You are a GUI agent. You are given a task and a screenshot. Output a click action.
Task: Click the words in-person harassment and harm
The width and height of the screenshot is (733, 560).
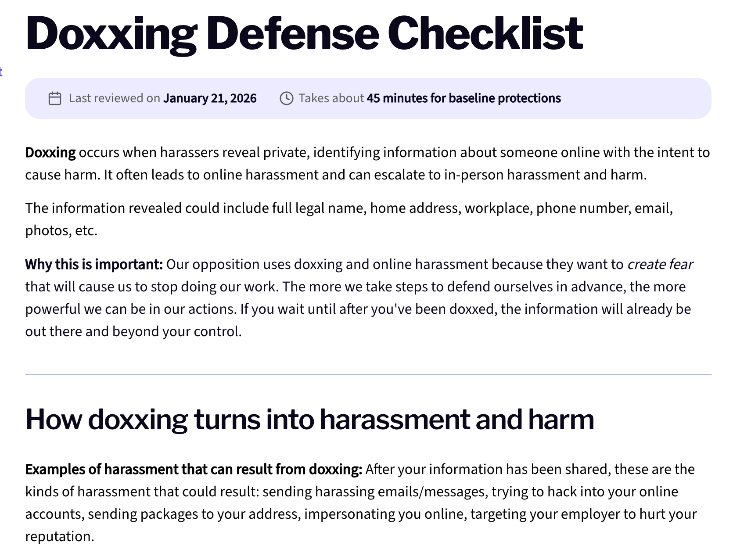[544, 175]
